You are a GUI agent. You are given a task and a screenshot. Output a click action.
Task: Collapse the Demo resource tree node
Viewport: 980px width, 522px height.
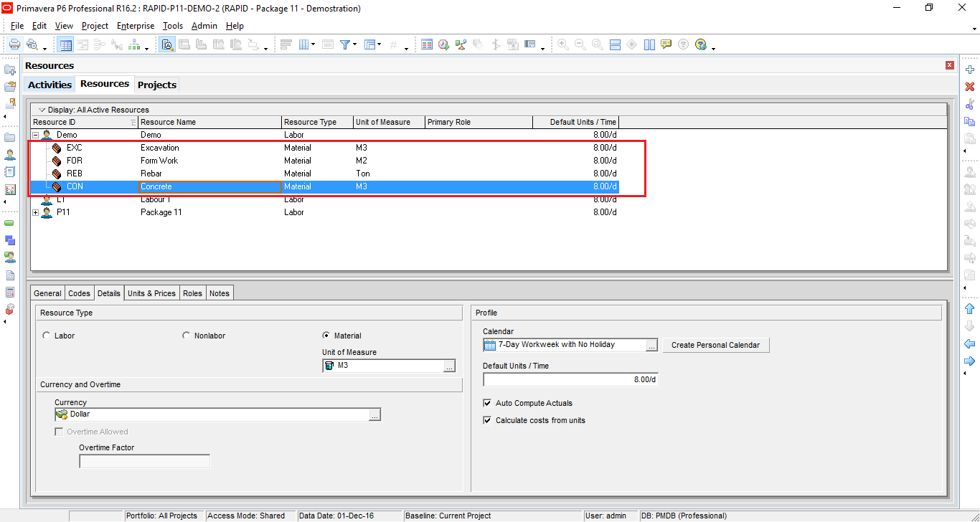point(35,134)
